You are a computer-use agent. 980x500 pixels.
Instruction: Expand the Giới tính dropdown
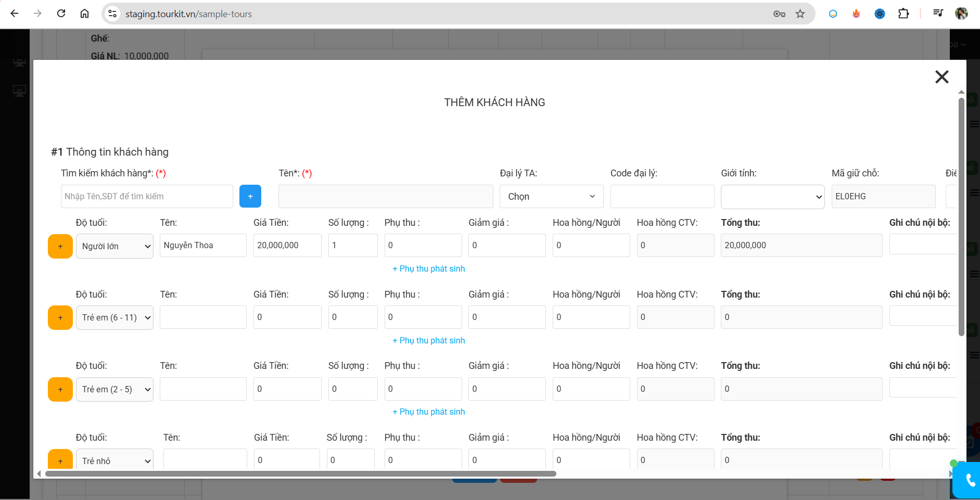tap(772, 197)
